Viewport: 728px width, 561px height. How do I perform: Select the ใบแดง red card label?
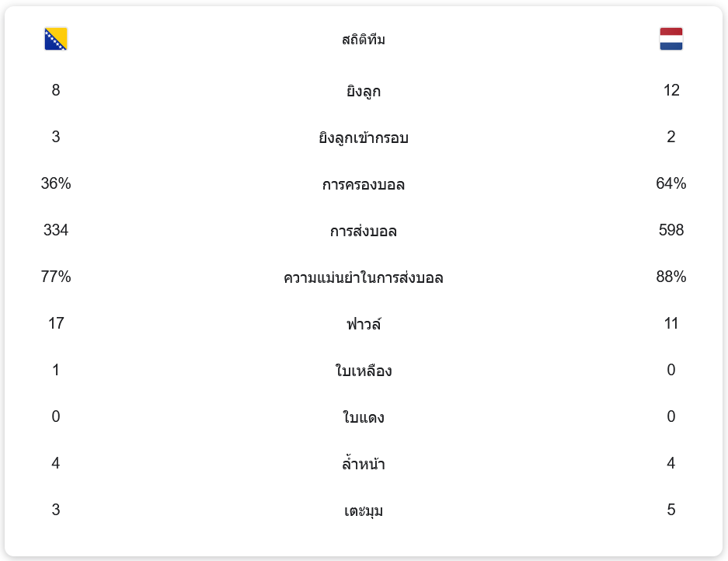[364, 417]
